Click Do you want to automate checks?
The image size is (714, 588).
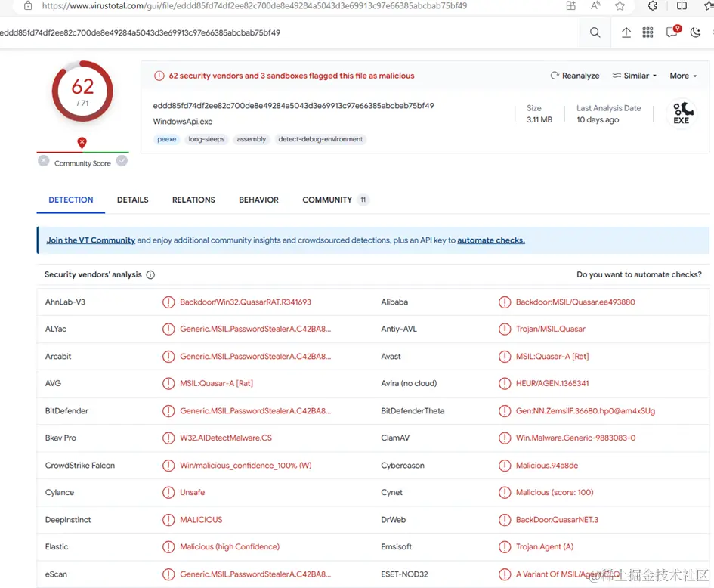(x=639, y=274)
